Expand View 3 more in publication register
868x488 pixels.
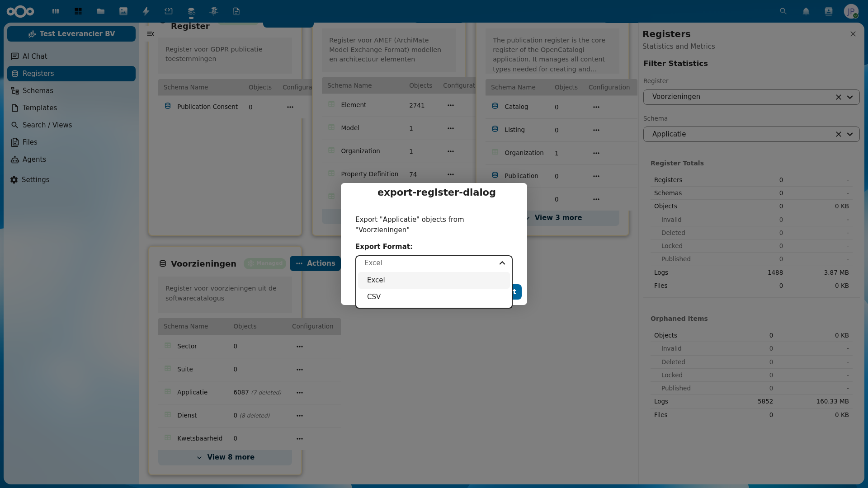(x=558, y=217)
